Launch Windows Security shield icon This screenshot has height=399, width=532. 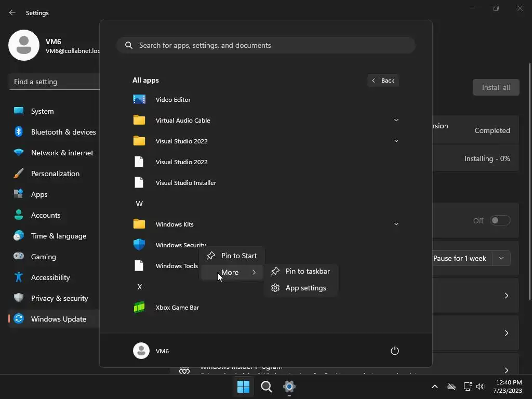tap(139, 245)
